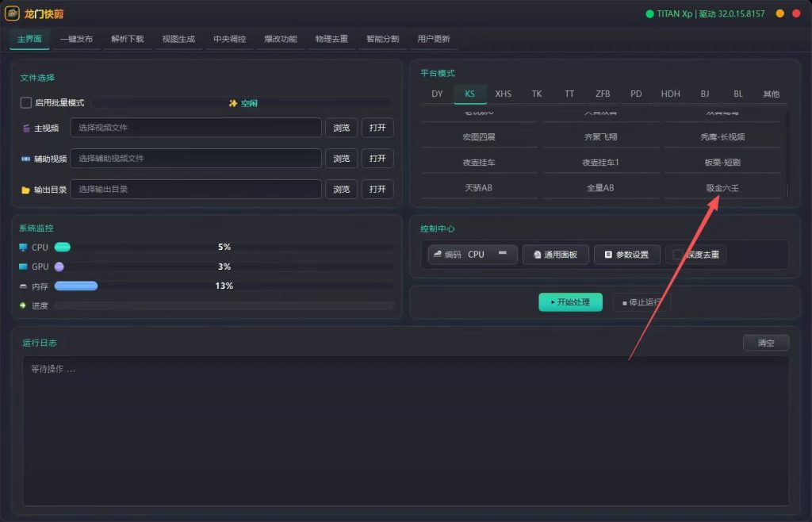This screenshot has width=812, height=522.
Task: Select the KS platform tab
Action: 469,94
